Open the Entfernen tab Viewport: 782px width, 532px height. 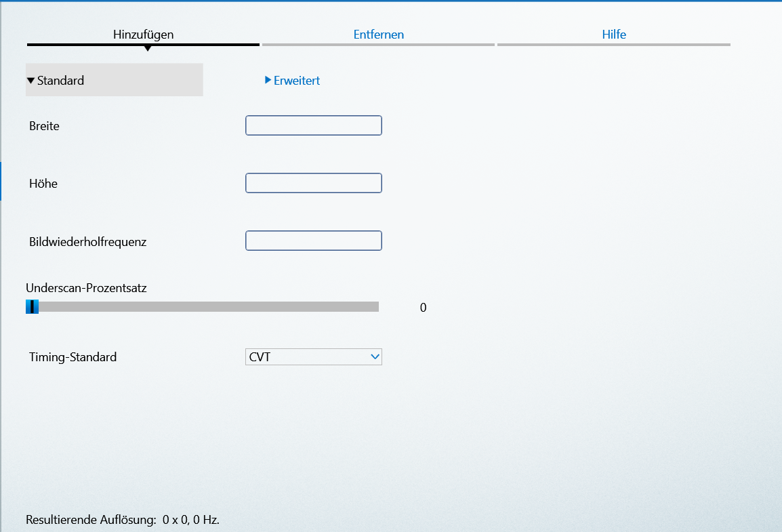pos(378,35)
